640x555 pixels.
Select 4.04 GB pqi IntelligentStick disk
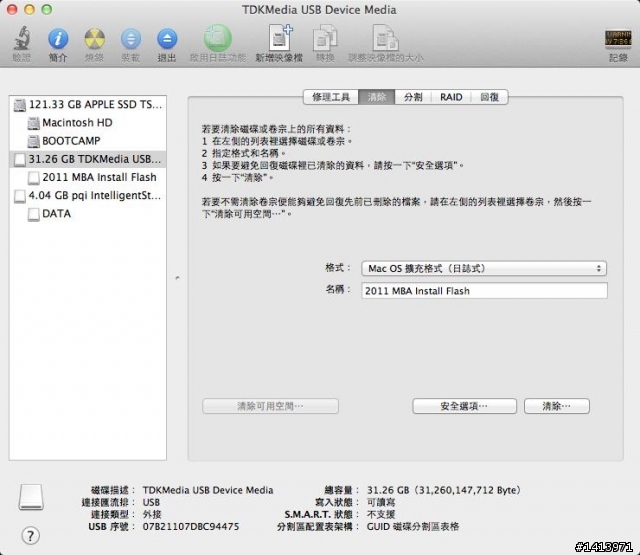[x=88, y=195]
